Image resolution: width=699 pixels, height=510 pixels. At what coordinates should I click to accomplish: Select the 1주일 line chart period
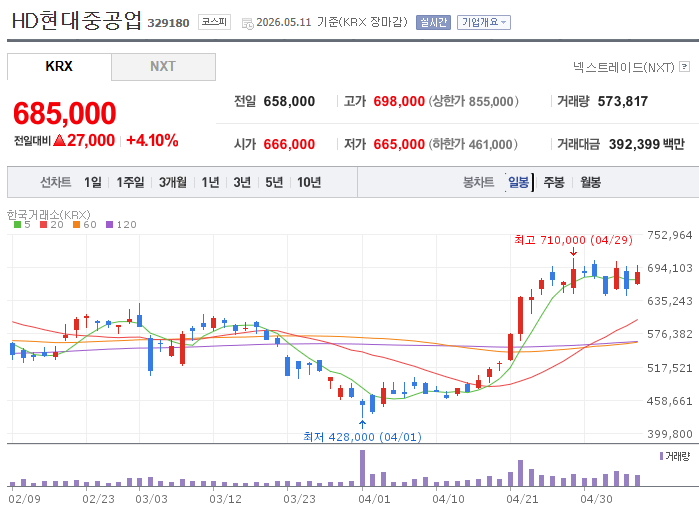click(x=130, y=182)
